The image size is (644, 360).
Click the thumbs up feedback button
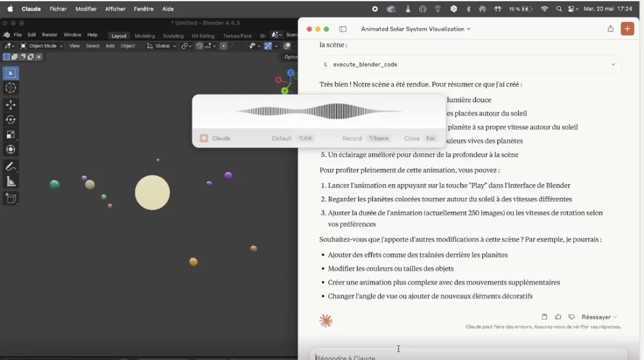(x=558, y=317)
